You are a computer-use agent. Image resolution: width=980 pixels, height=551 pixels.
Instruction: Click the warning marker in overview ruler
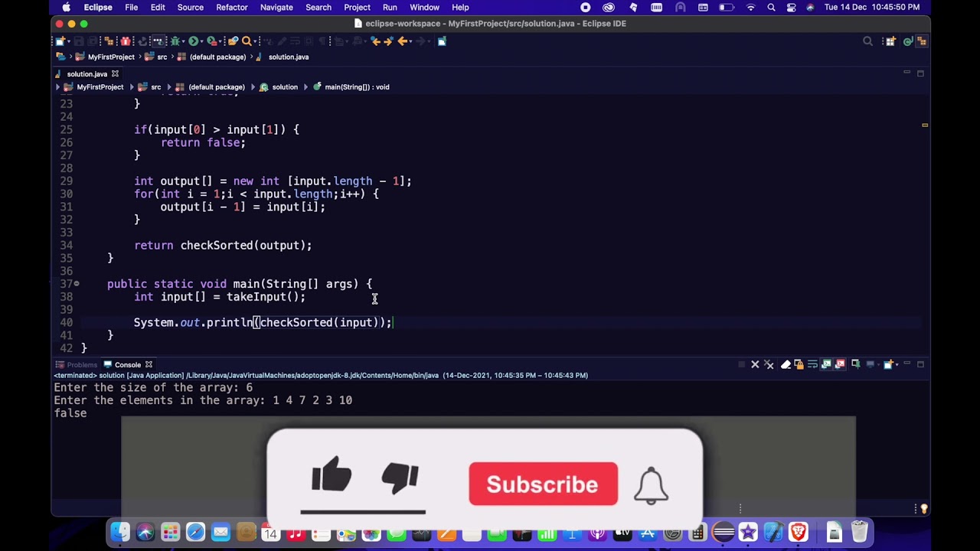click(925, 125)
